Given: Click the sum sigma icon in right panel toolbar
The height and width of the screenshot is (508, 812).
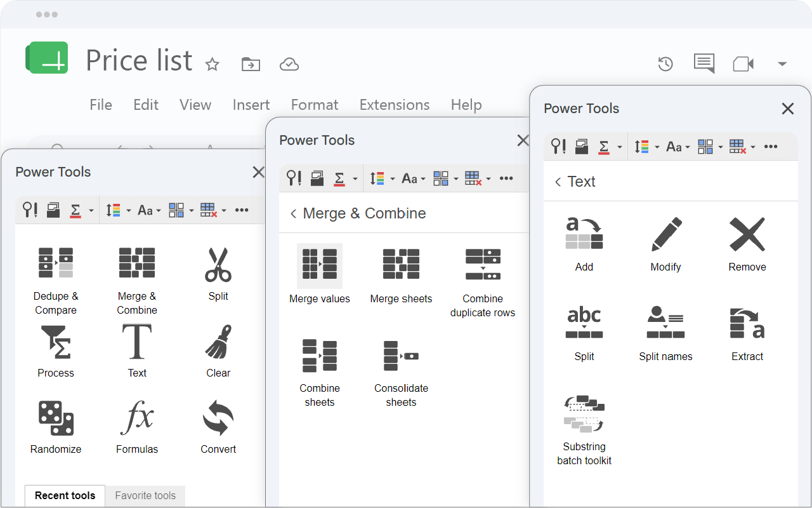Looking at the screenshot, I should (x=604, y=147).
